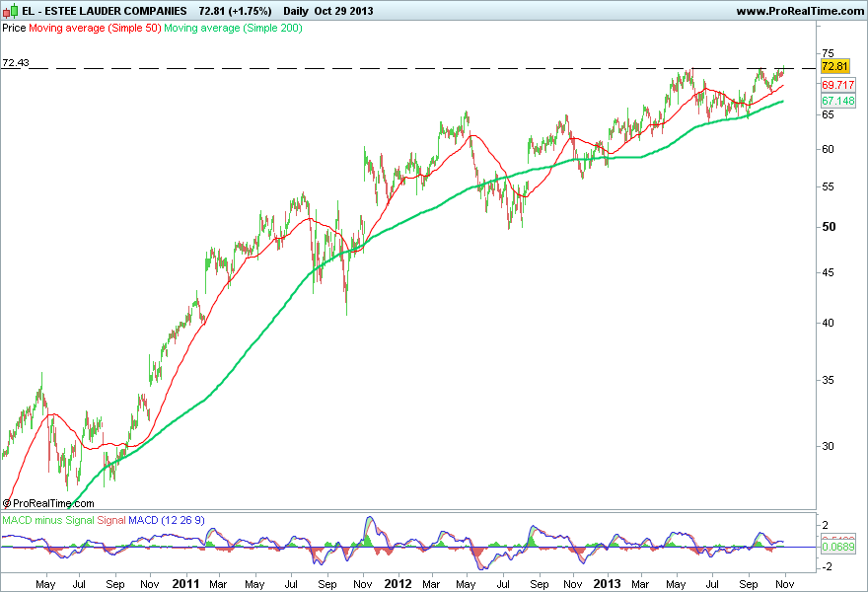The width and height of the screenshot is (868, 592).
Task: Click the 65 price level on axis
Action: 828,114
